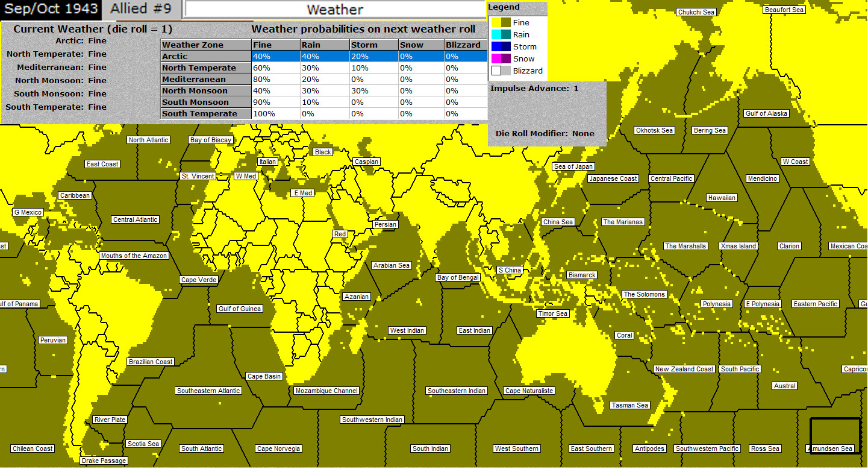The width and height of the screenshot is (868, 469).
Task: Click the South Monsoon row's 90% Fine cell
Action: (276, 102)
